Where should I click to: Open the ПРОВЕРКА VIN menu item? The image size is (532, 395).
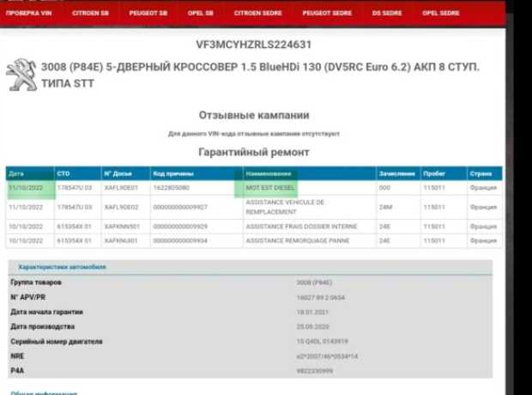click(29, 13)
